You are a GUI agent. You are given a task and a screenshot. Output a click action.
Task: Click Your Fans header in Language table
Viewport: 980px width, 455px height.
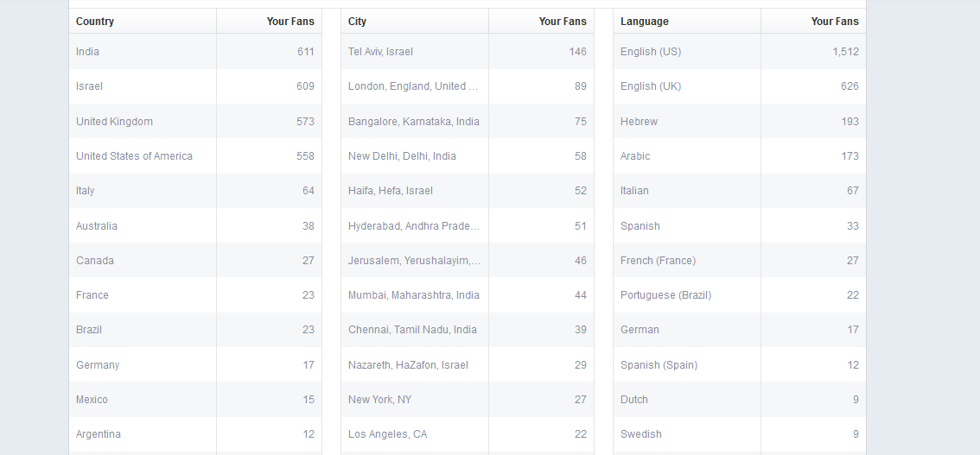coord(835,22)
